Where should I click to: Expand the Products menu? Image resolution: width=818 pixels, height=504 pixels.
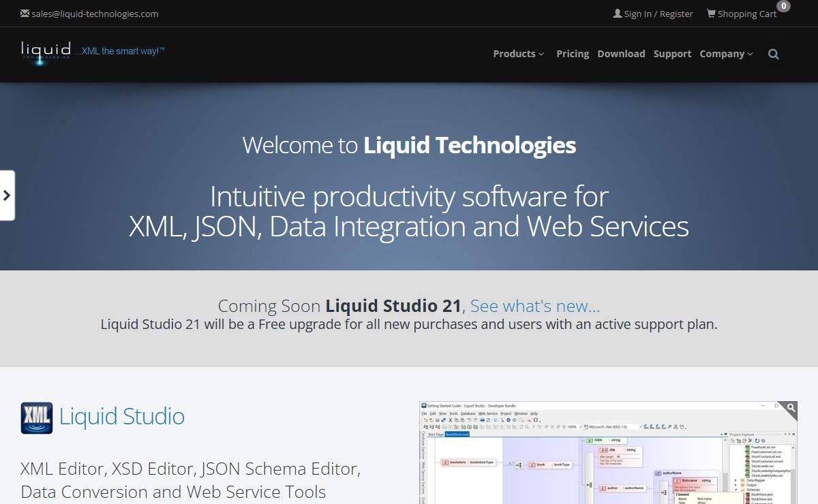[x=519, y=54]
